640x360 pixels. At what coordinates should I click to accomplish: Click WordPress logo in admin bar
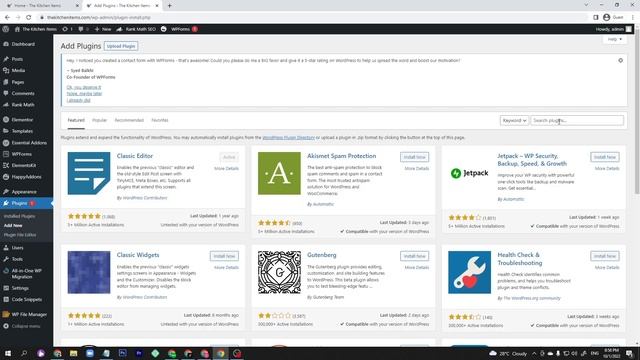click(6, 29)
